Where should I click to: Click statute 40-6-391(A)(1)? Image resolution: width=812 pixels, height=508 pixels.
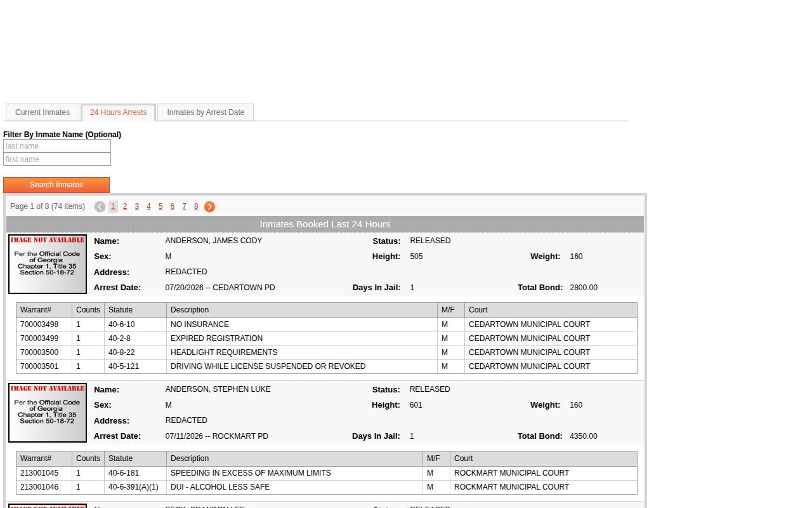[x=133, y=487]
